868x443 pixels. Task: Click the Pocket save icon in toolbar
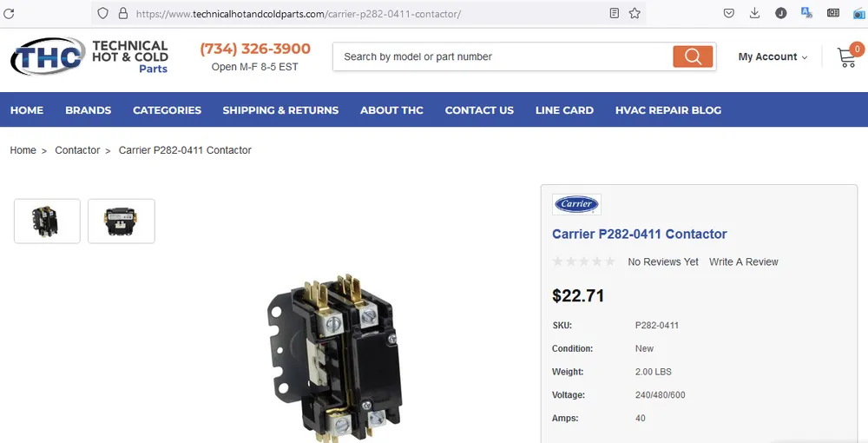pyautogui.click(x=729, y=13)
